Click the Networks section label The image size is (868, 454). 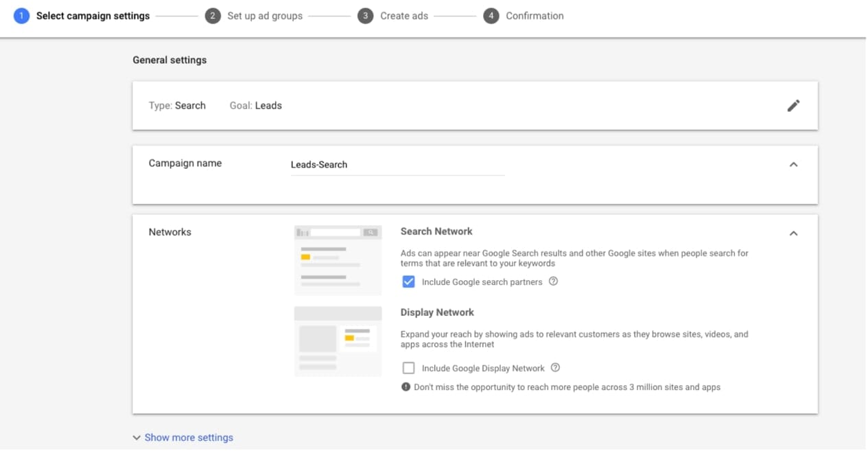click(170, 232)
